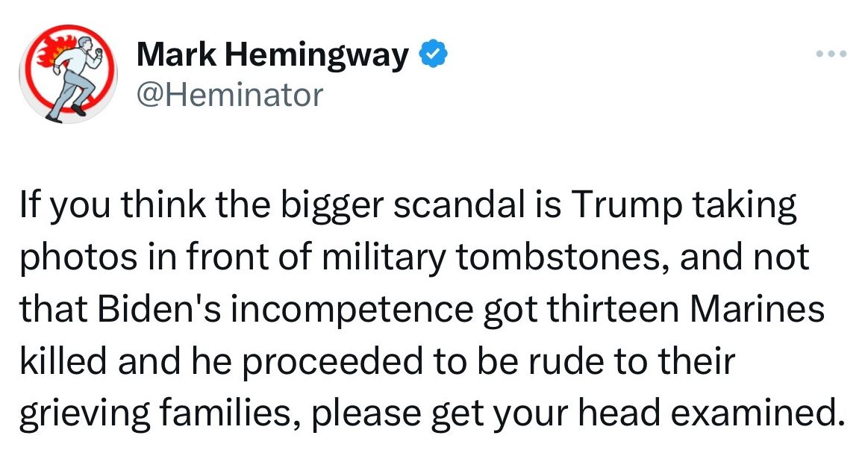Open the three-dot more options menu
This screenshot has height=459, width=868.
pos(831,54)
